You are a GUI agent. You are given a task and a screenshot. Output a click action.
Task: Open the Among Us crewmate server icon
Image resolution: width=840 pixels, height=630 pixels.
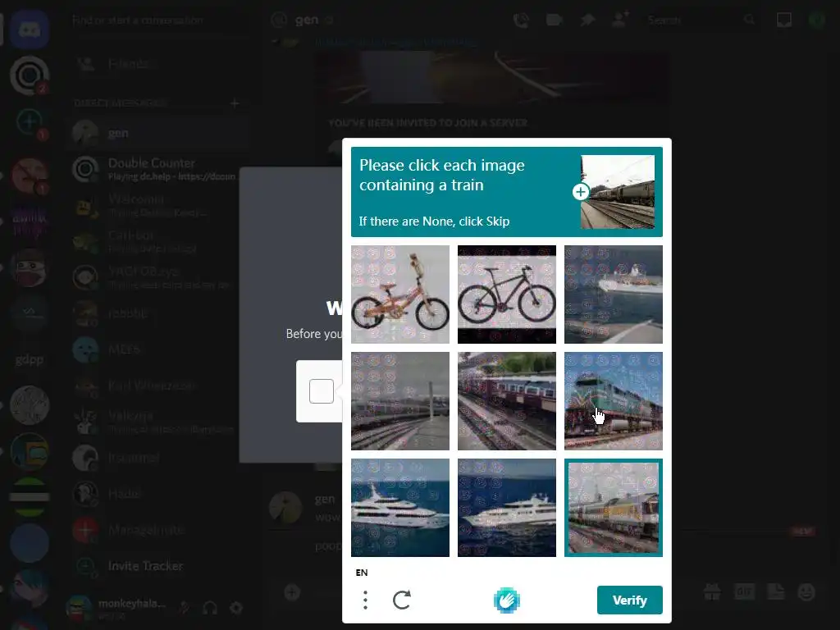pyautogui.click(x=30, y=451)
